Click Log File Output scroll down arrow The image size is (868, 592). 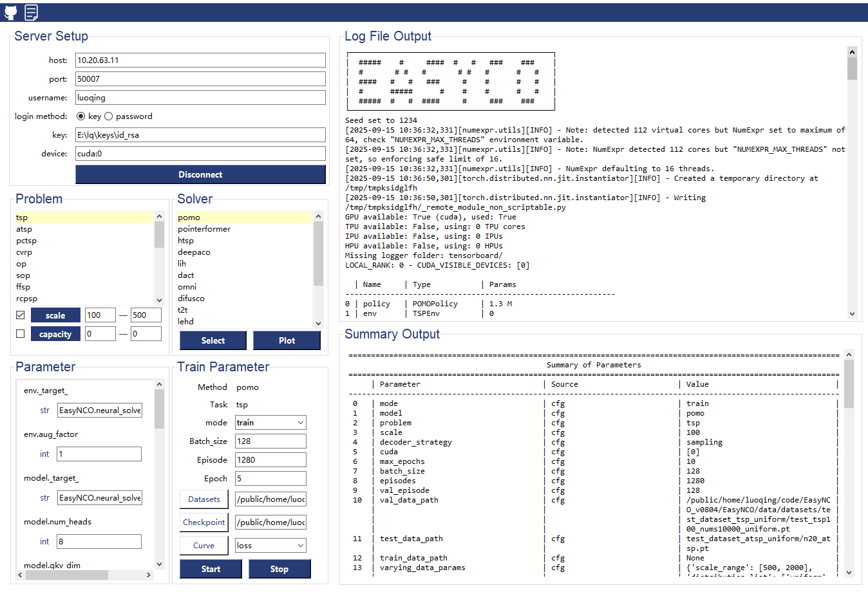point(852,314)
